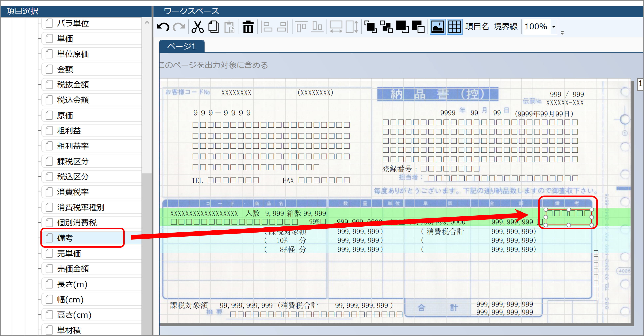Bring item to front icon
Image resolution: width=644 pixels, height=336 pixels.
370,27
